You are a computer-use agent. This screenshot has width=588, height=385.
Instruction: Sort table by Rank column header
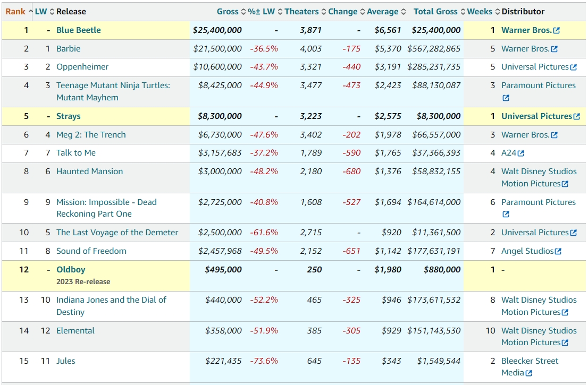19,12
